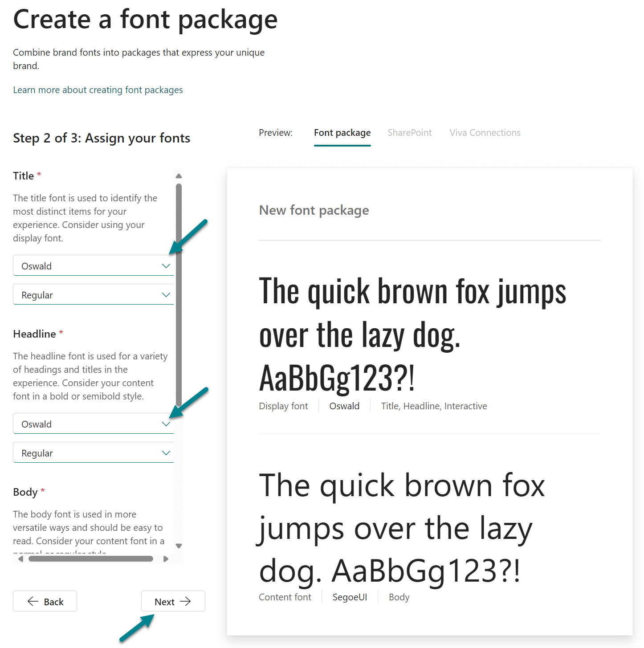Go Back to the previous step
The height and width of the screenshot is (648, 644).
pos(45,601)
